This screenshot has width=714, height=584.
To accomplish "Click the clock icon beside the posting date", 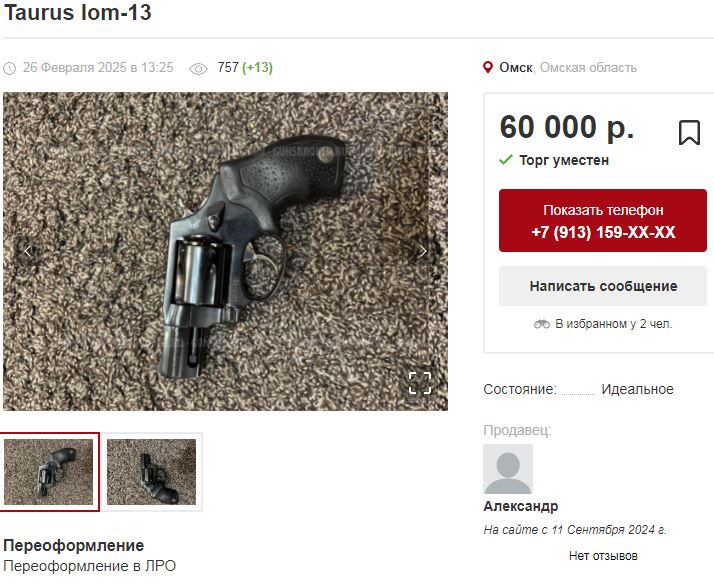I will point(10,68).
